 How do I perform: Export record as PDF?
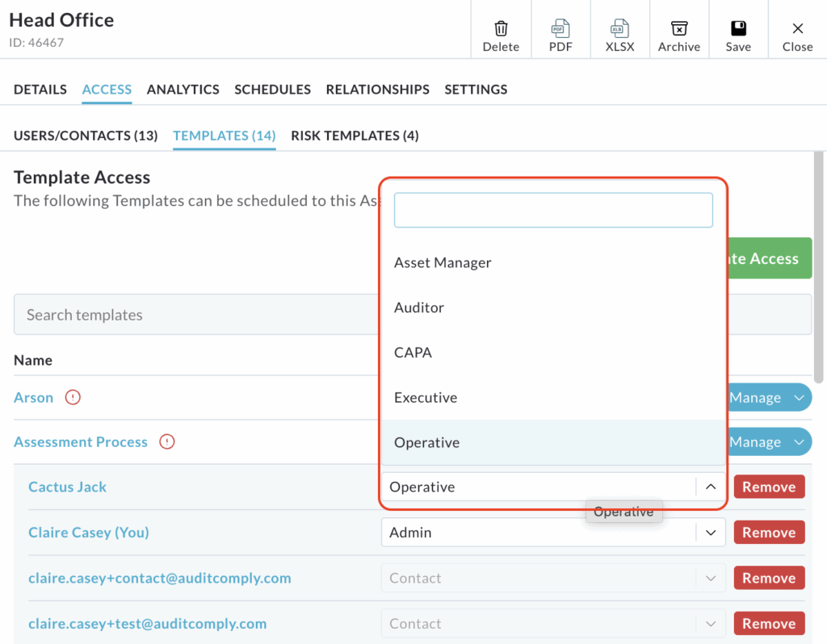[560, 30]
